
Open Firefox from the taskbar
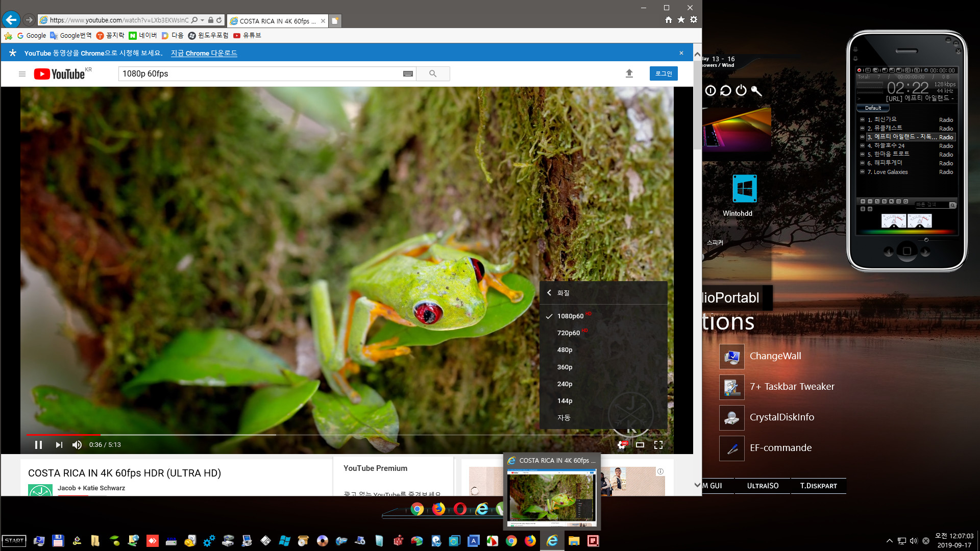click(x=530, y=541)
